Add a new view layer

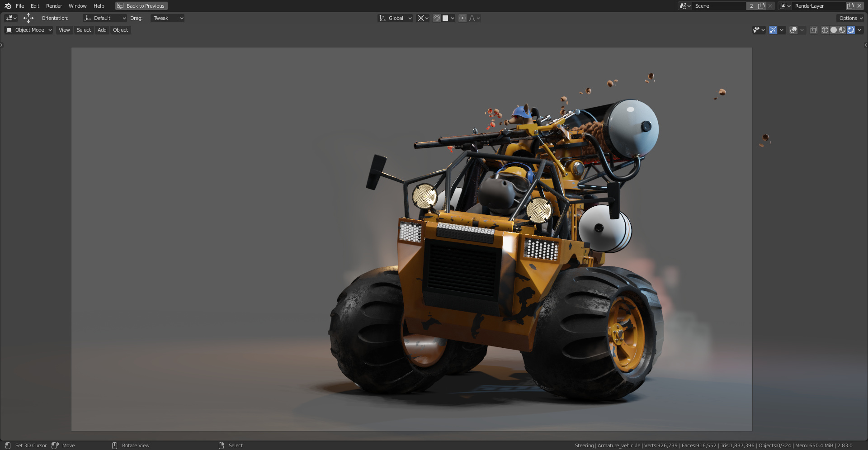(x=850, y=6)
